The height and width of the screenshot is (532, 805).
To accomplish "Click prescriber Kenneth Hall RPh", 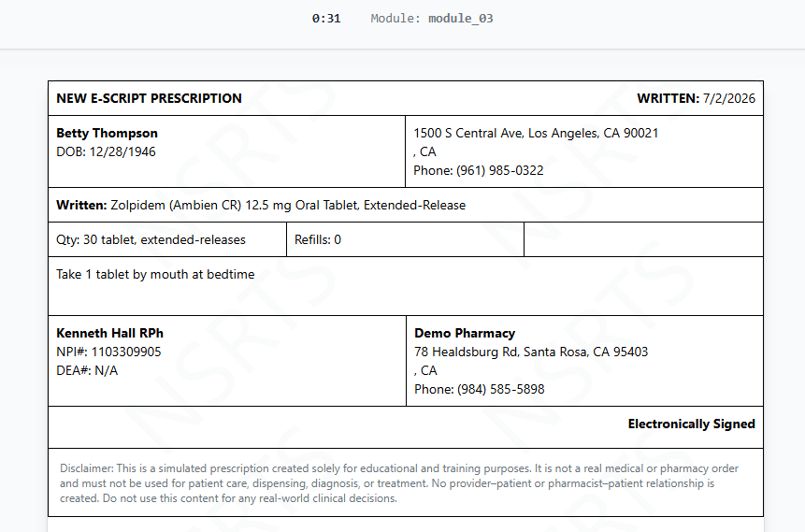I will click(110, 333).
